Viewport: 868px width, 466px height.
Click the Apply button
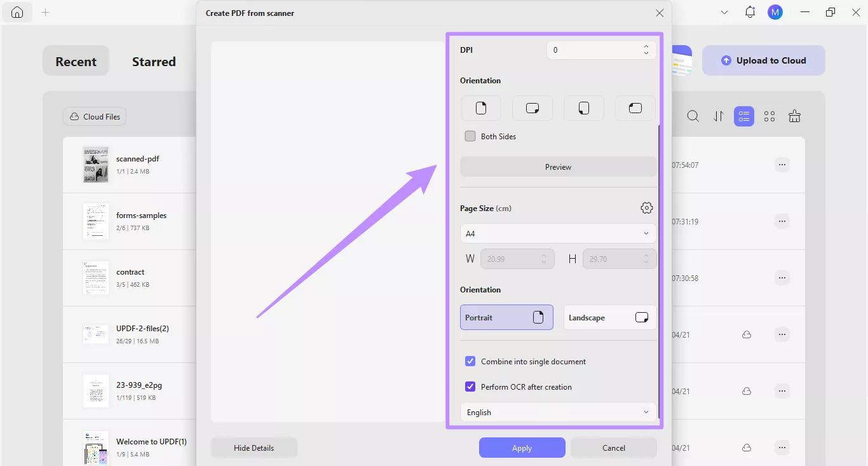522,448
